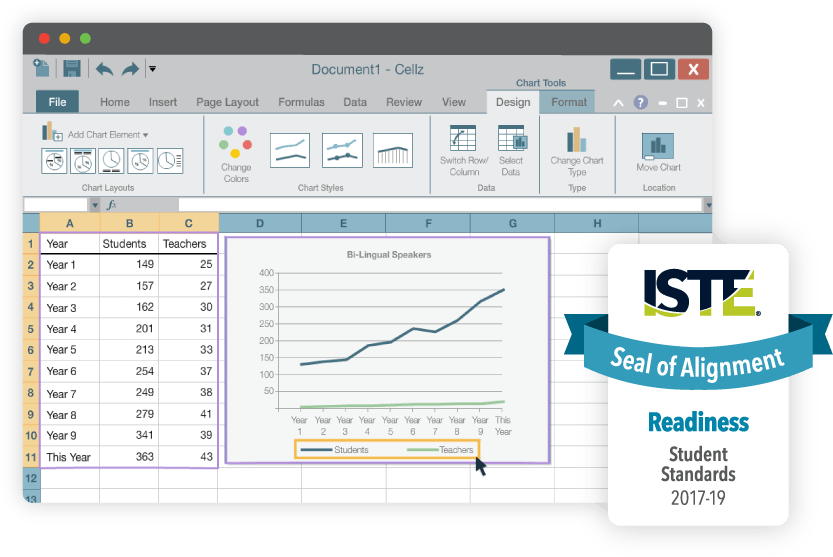Click the green macOS zoom dot
The width and height of the screenshot is (833, 557).
[x=85, y=38]
